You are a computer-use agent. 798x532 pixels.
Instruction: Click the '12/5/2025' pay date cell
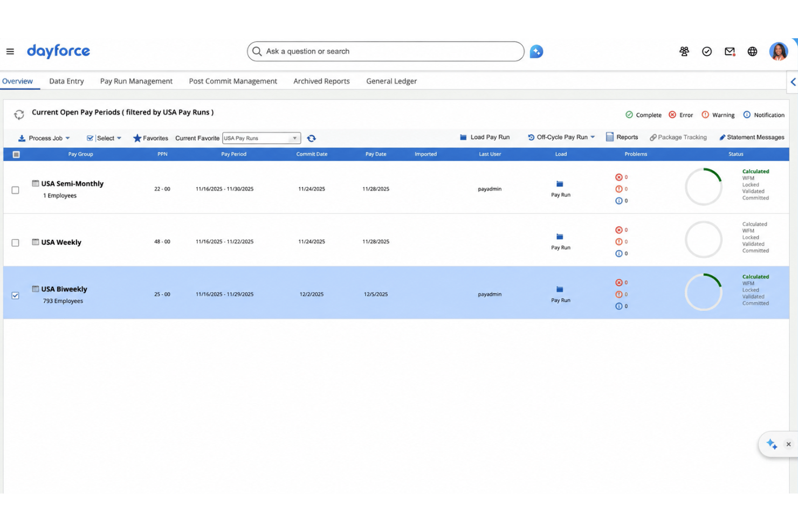tap(376, 294)
